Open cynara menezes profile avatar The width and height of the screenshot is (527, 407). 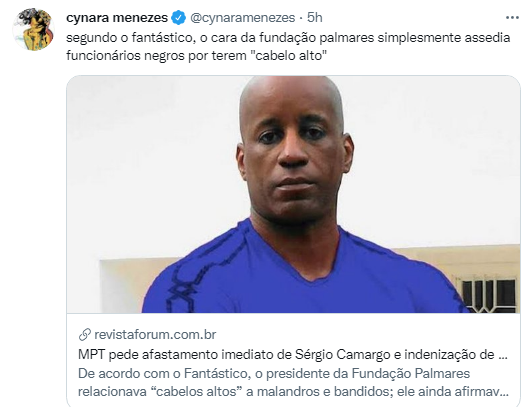33,29
